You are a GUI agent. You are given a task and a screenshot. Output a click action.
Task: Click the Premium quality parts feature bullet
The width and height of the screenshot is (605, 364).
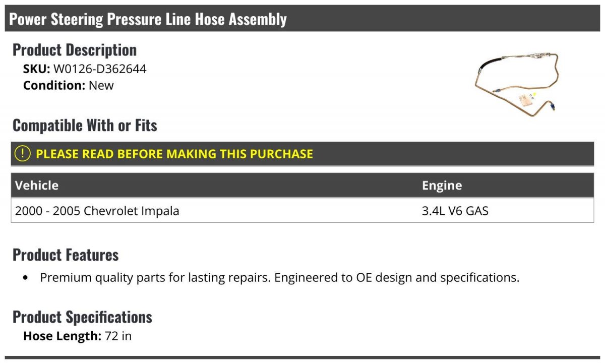coord(280,277)
